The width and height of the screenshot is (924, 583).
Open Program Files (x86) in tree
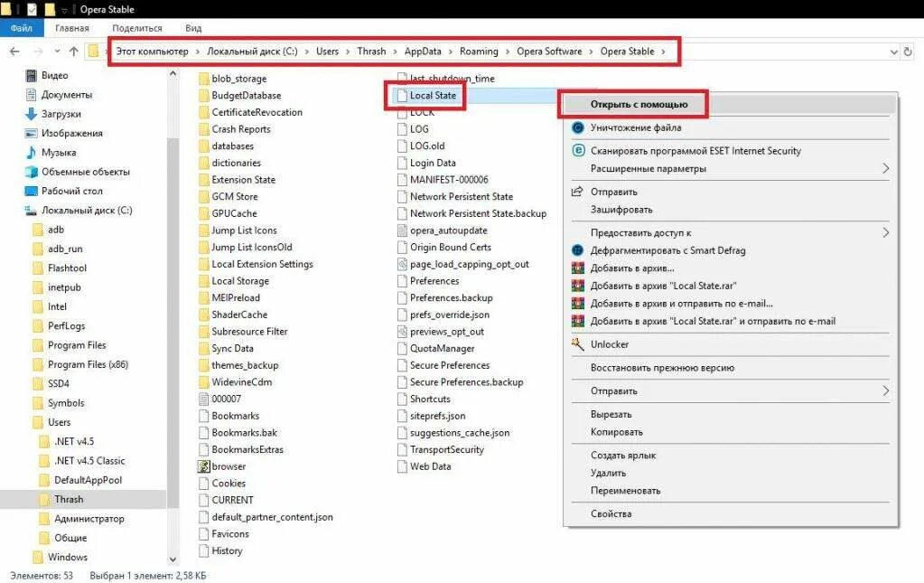88,364
